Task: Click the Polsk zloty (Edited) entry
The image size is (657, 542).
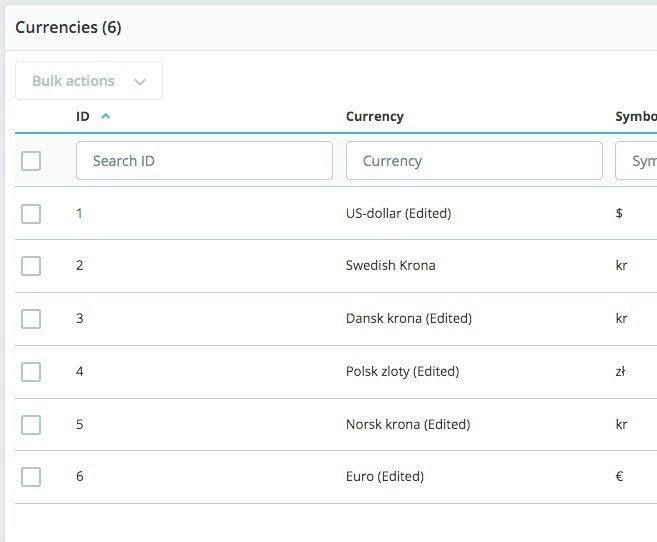Action: pyautogui.click(x=402, y=372)
